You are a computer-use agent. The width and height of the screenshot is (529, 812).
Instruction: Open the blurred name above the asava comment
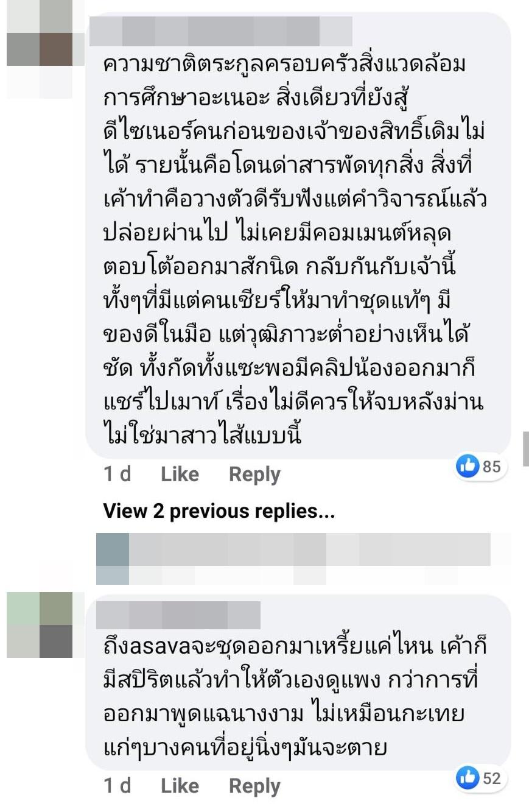[178, 615]
